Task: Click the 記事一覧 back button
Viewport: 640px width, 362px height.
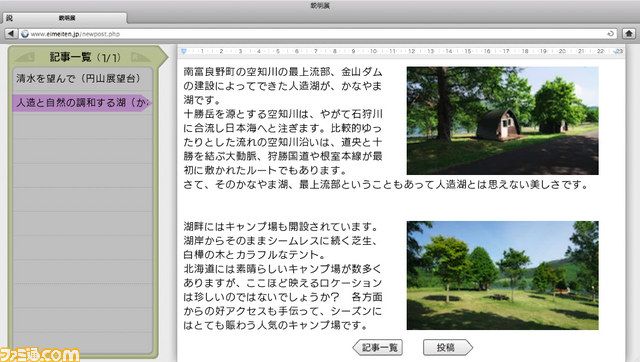Action: [378, 347]
